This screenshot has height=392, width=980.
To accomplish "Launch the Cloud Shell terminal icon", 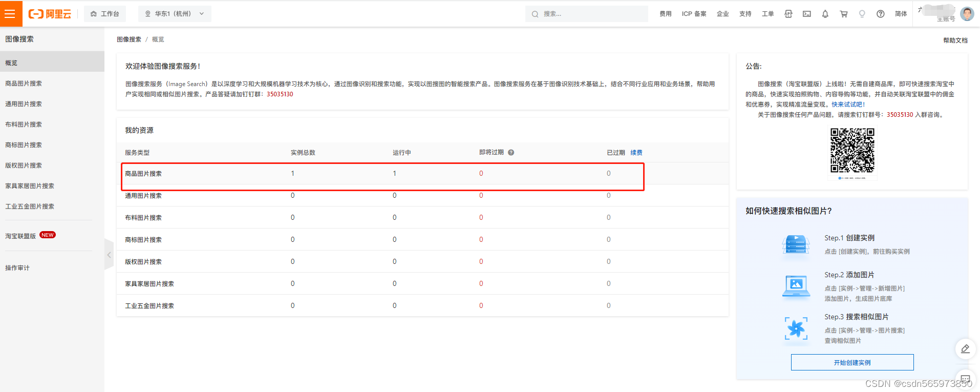I will pos(807,14).
